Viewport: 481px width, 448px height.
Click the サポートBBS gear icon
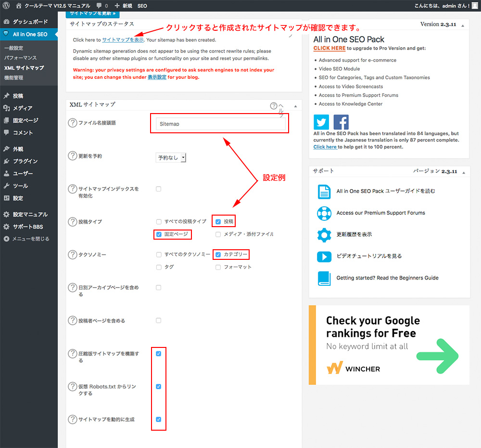point(6,227)
